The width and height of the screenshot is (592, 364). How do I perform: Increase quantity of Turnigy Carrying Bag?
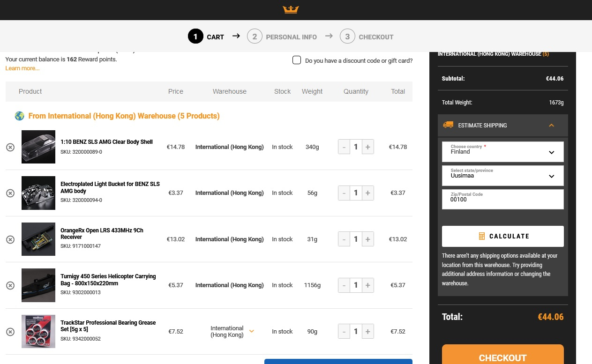click(x=368, y=285)
